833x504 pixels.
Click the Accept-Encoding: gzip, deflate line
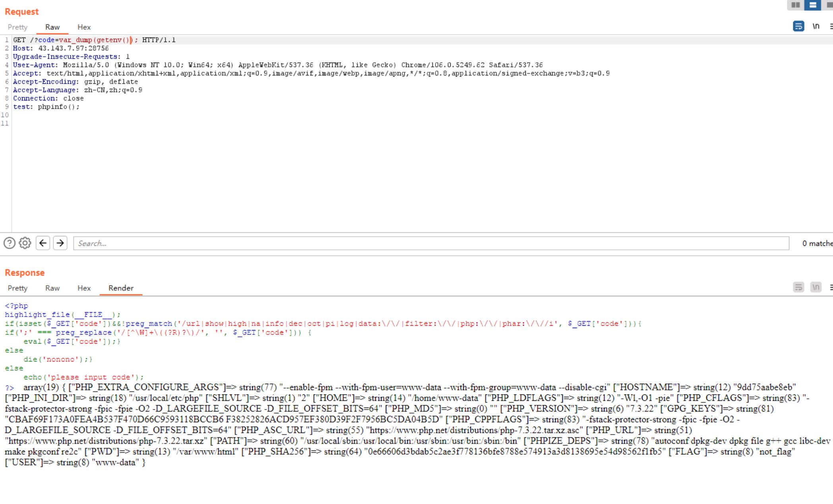click(76, 81)
